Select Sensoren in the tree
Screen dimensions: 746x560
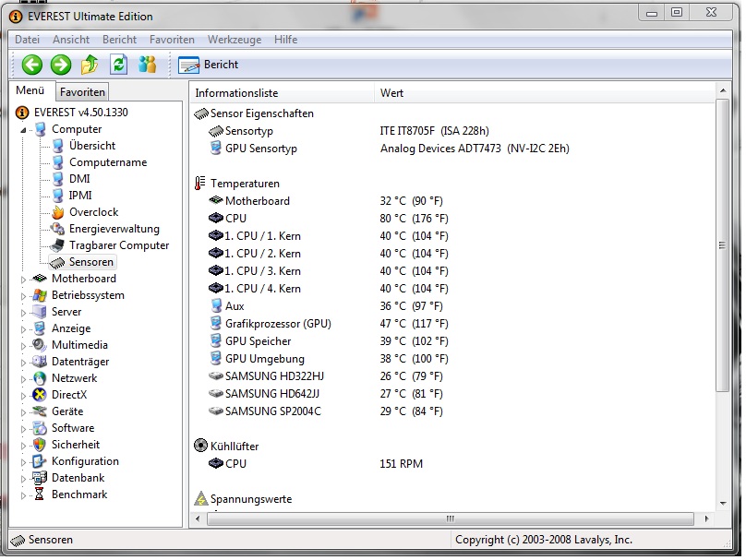tap(90, 262)
